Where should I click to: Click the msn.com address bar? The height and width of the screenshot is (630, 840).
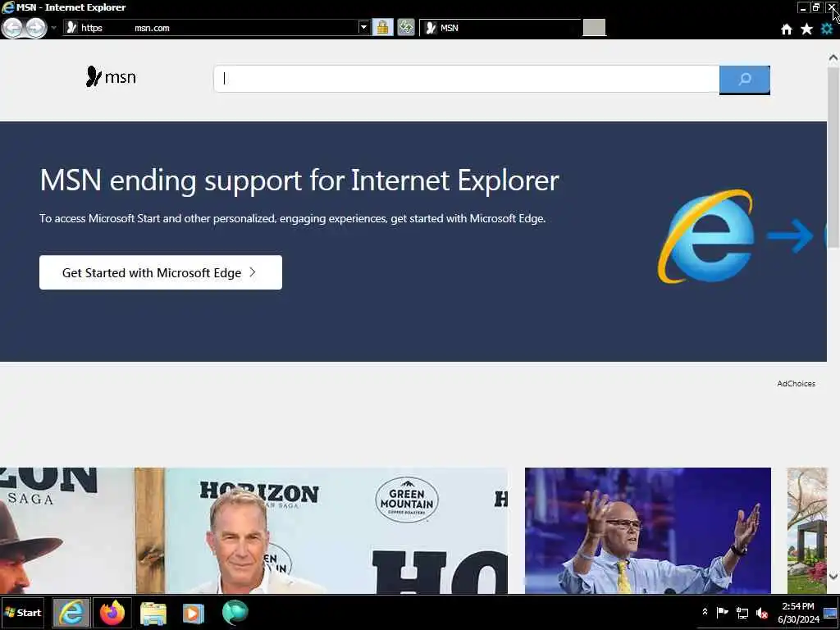211,28
